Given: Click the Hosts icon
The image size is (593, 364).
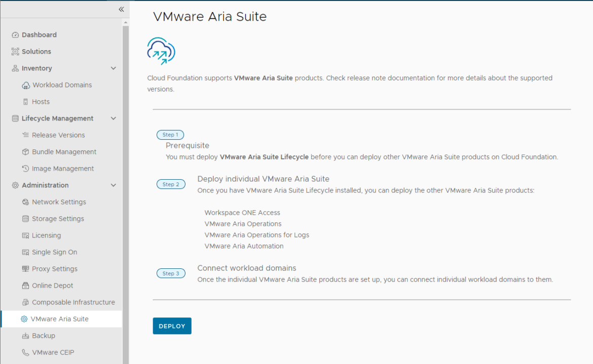Looking at the screenshot, I should tap(24, 101).
